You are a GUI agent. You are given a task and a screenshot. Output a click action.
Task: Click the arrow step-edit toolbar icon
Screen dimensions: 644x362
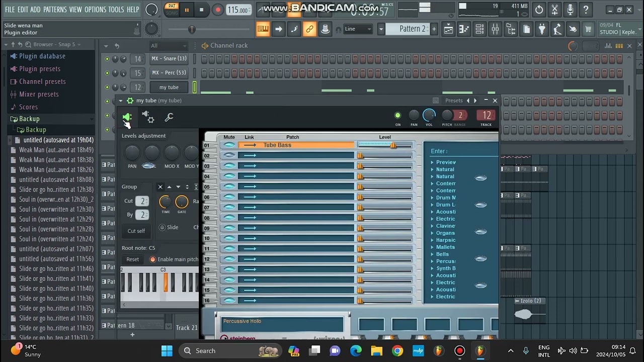(278, 29)
